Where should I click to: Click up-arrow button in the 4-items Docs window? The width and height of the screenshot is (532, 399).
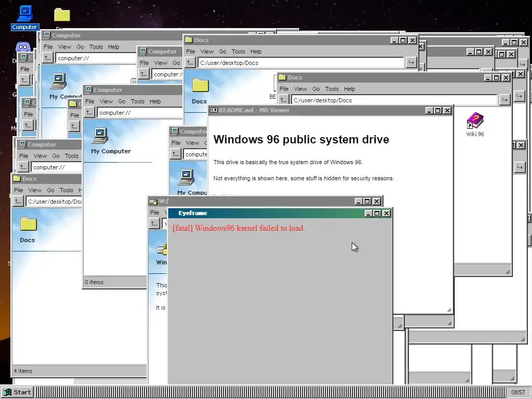pos(18,201)
